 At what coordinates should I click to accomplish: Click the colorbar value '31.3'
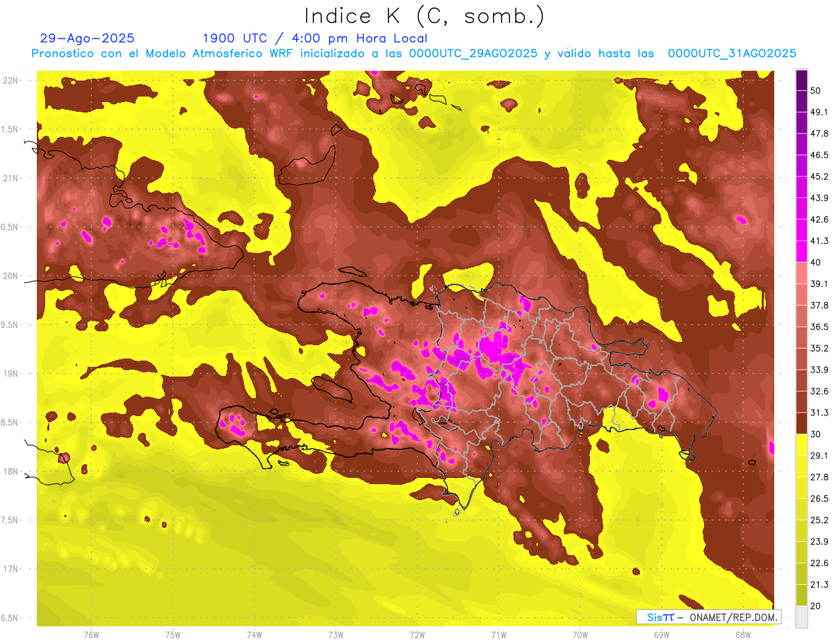pos(819,413)
